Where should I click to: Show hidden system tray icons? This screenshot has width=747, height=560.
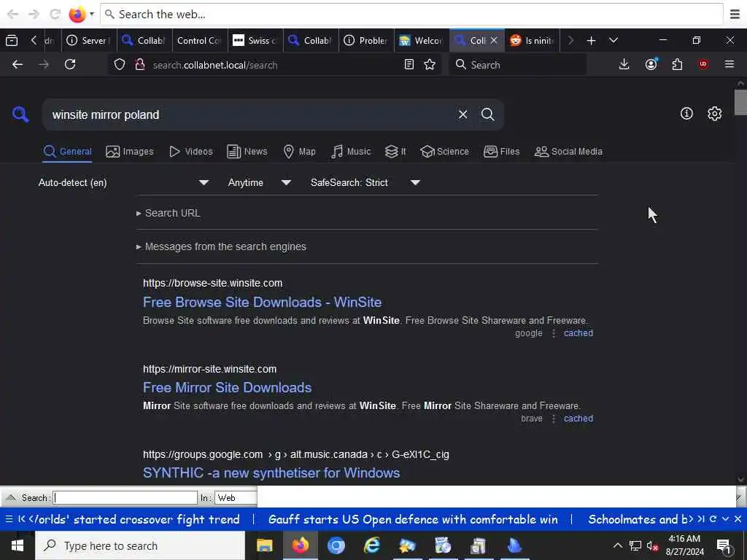617,545
